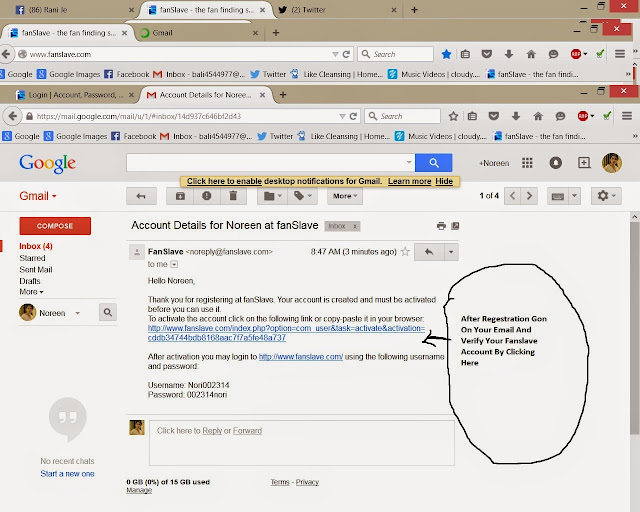Open the Drafts folder

pos(30,281)
